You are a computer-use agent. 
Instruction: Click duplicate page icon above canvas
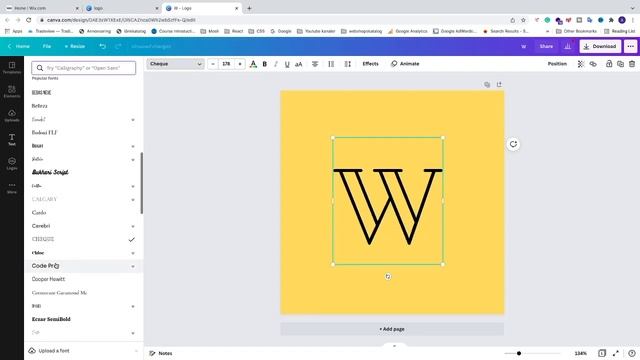tap(487, 84)
